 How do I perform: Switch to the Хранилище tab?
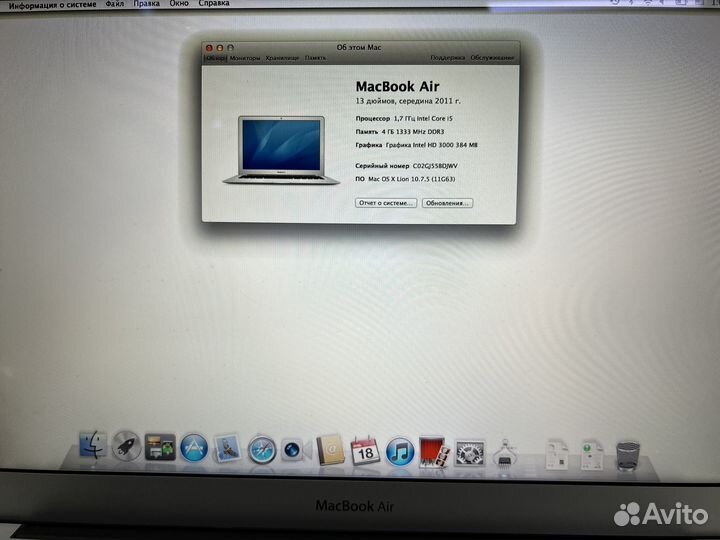282,58
